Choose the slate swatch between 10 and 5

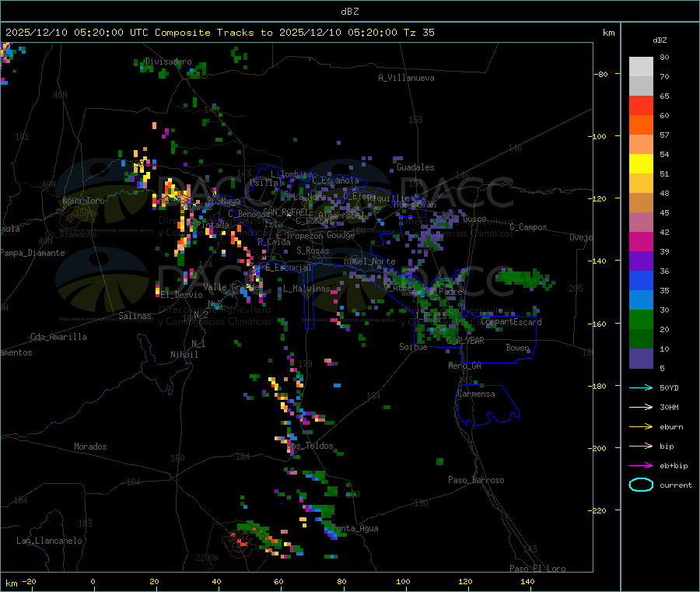point(641,359)
